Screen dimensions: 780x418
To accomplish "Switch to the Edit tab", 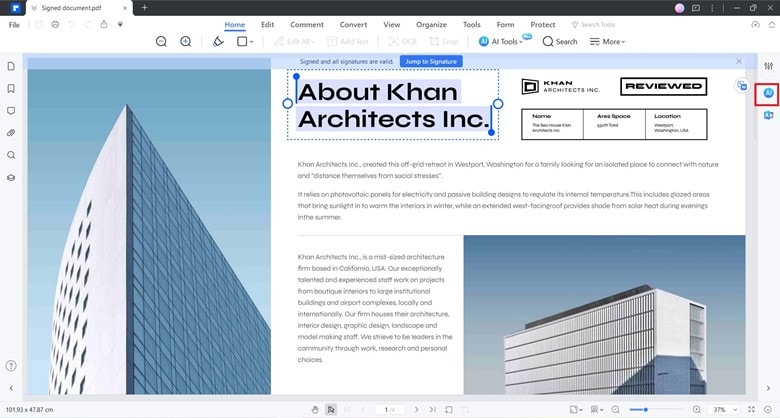I will 268,24.
